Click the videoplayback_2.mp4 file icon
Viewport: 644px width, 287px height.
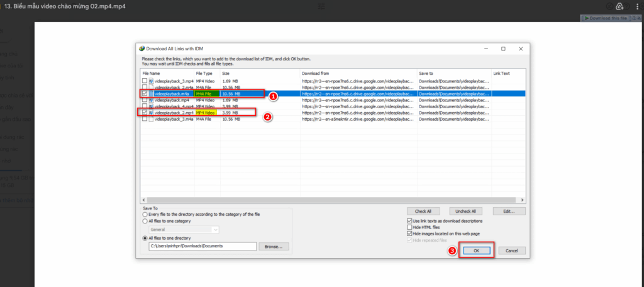pyautogui.click(x=151, y=112)
